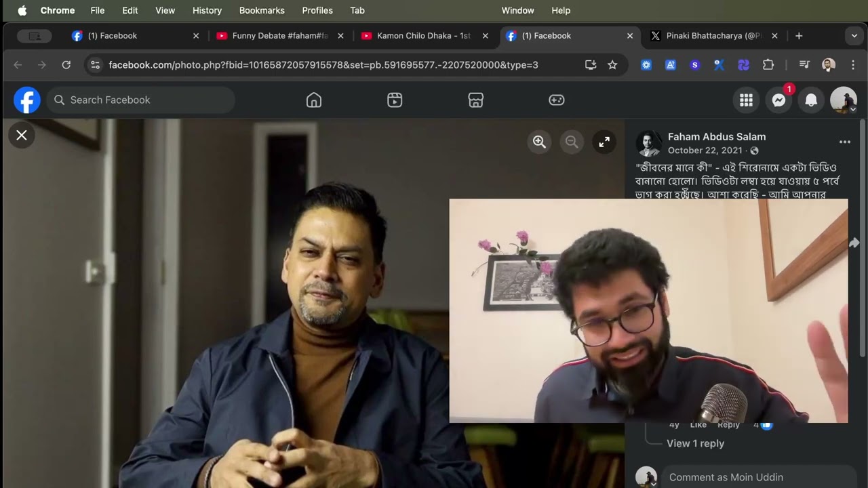Open Chrome profile avatar

click(x=829, y=65)
